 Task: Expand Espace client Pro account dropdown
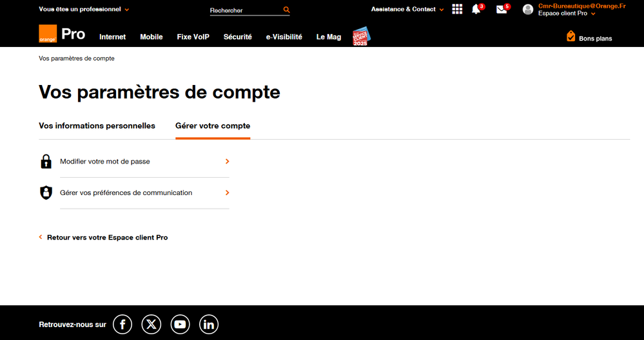(x=567, y=14)
